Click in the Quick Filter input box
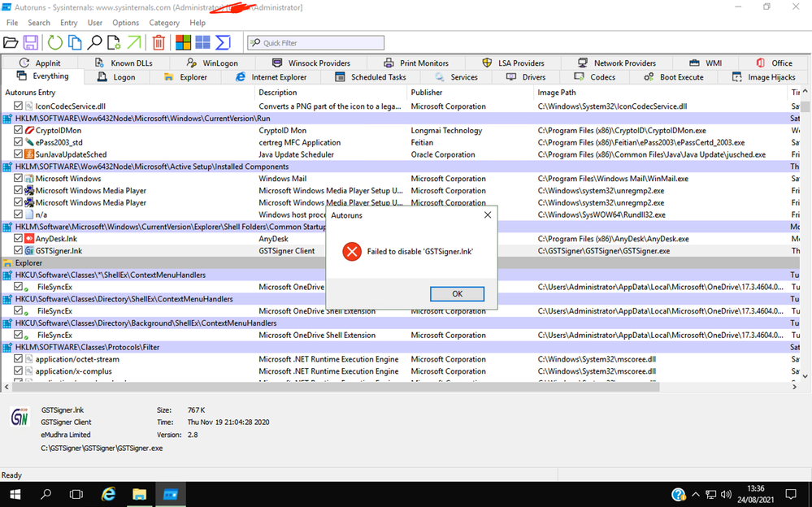Screen dimensions: 812x507 [316, 43]
